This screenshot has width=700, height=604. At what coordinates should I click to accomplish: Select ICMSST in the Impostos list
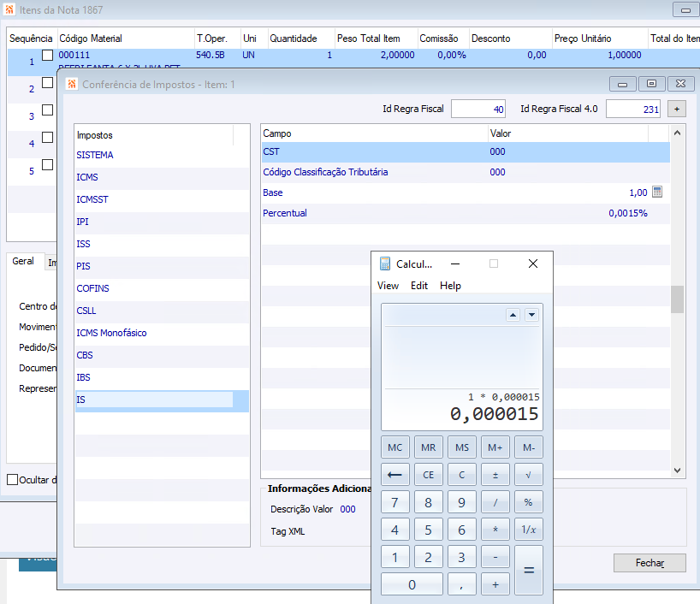162,199
